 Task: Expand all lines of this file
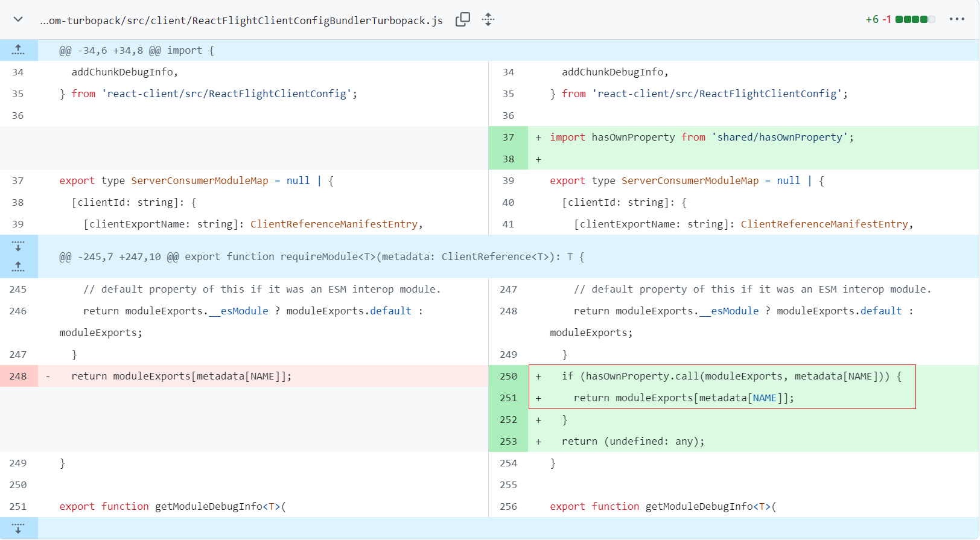click(488, 19)
